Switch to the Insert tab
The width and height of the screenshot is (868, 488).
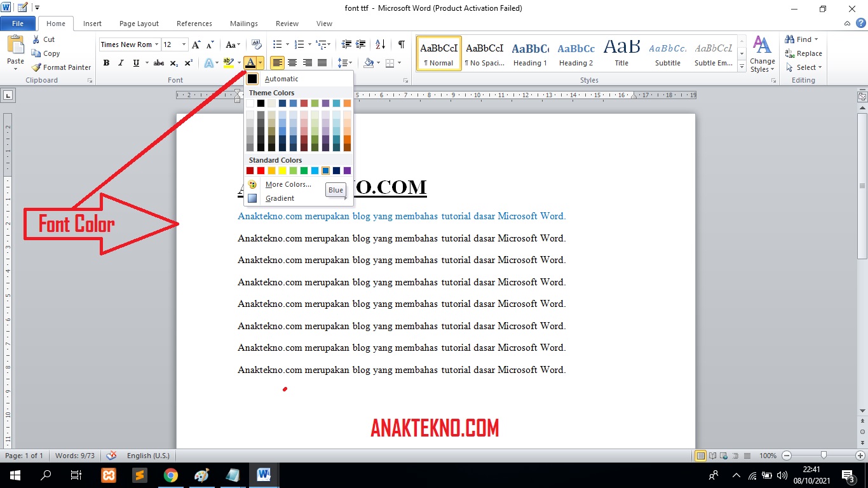pyautogui.click(x=92, y=24)
